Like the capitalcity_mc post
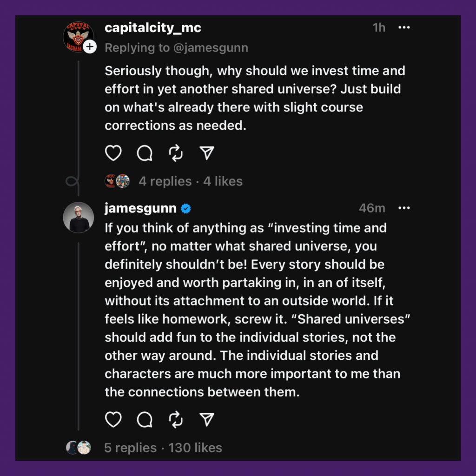 tap(113, 152)
